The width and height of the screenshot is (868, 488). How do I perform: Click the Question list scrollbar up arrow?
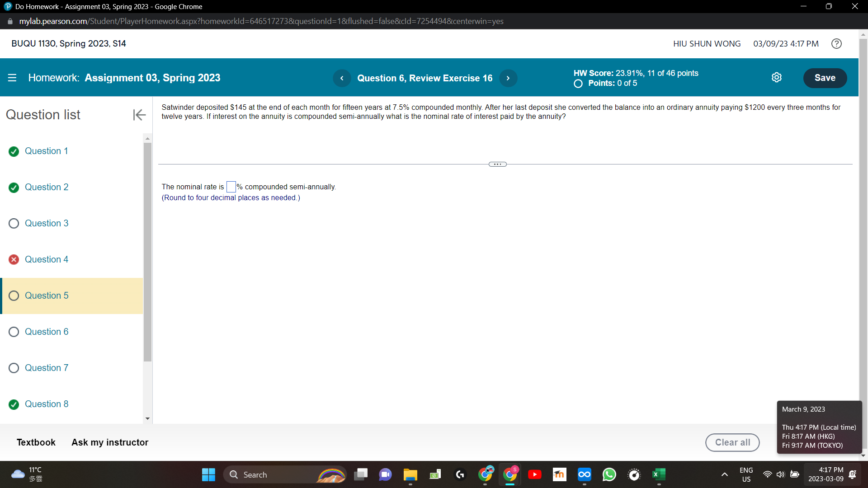[x=147, y=138]
